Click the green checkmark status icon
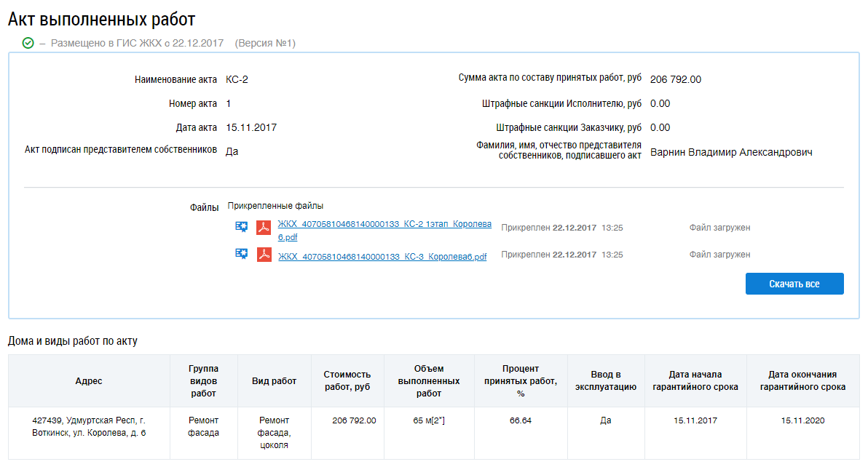This screenshot has height=467, width=868. (28, 44)
